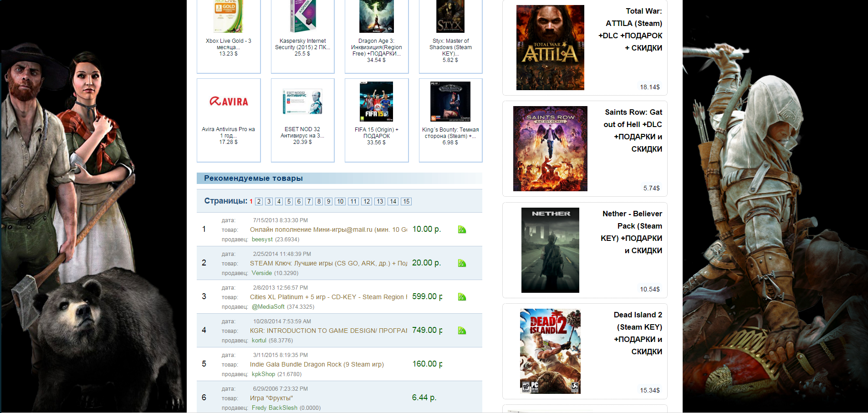Open Styx Master of Shadows title link
Viewport: 868px width, 413px height.
[450, 47]
